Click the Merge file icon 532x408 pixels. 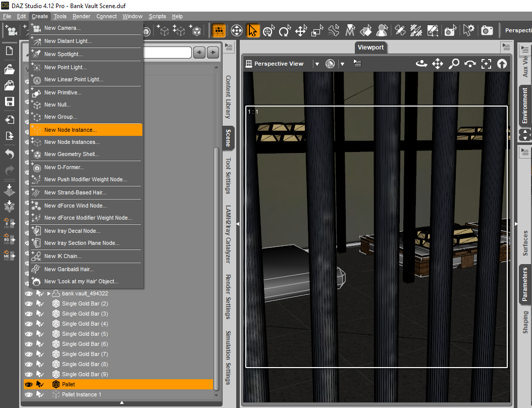point(9,85)
